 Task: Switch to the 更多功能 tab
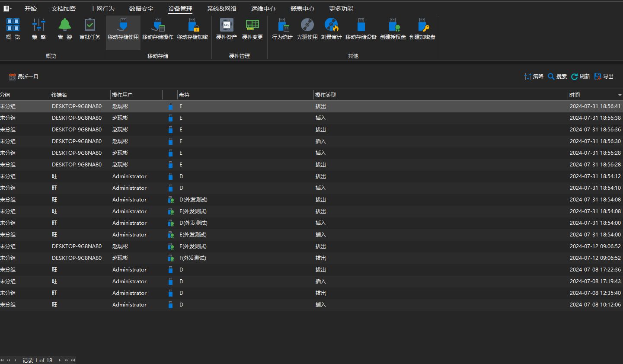pos(341,9)
